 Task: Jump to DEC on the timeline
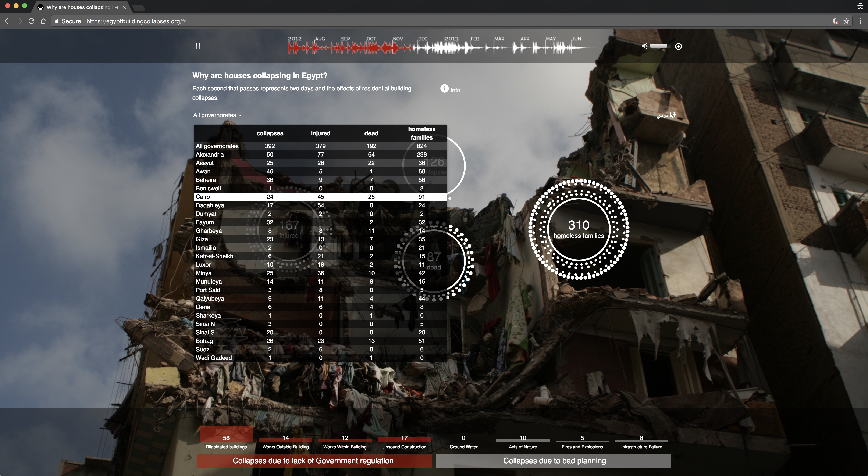(x=423, y=39)
